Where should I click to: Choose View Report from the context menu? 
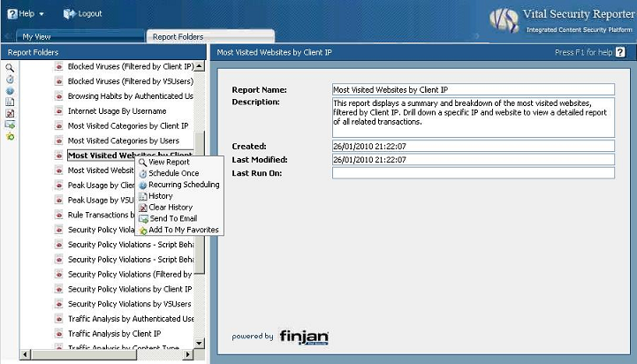pyautogui.click(x=169, y=163)
